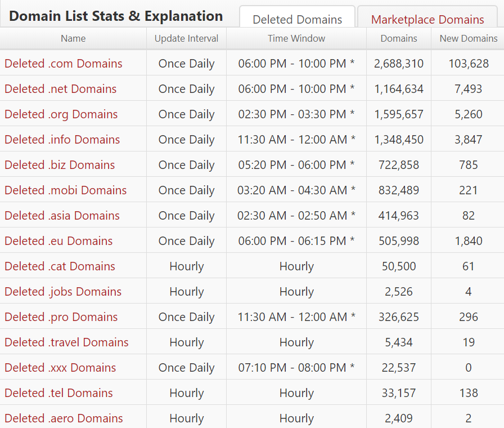
Task: Open the Deleted .com Domains link
Action: coord(64,64)
